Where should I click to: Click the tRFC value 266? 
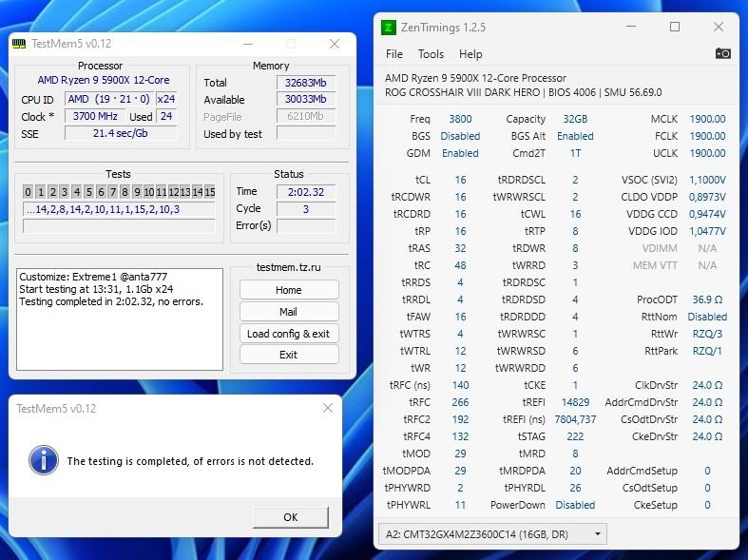(460, 402)
